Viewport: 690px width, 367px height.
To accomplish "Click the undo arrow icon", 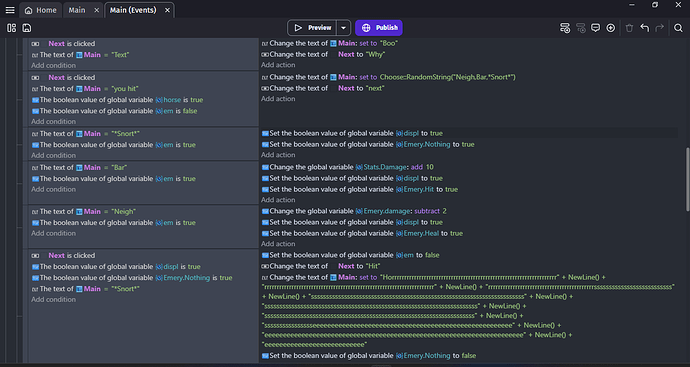I will (645, 28).
